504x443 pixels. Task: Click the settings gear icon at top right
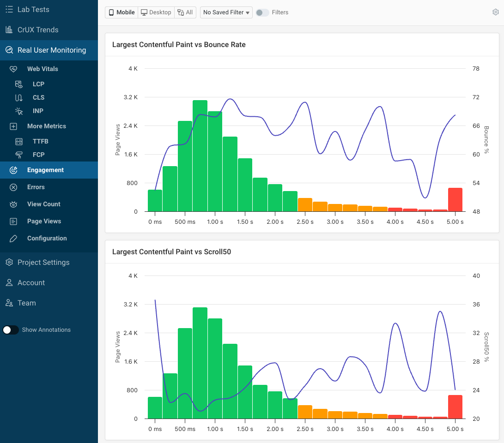[496, 12]
